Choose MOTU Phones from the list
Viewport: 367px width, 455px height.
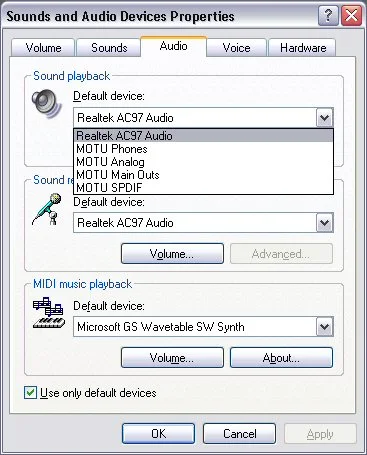pyautogui.click(x=203, y=149)
